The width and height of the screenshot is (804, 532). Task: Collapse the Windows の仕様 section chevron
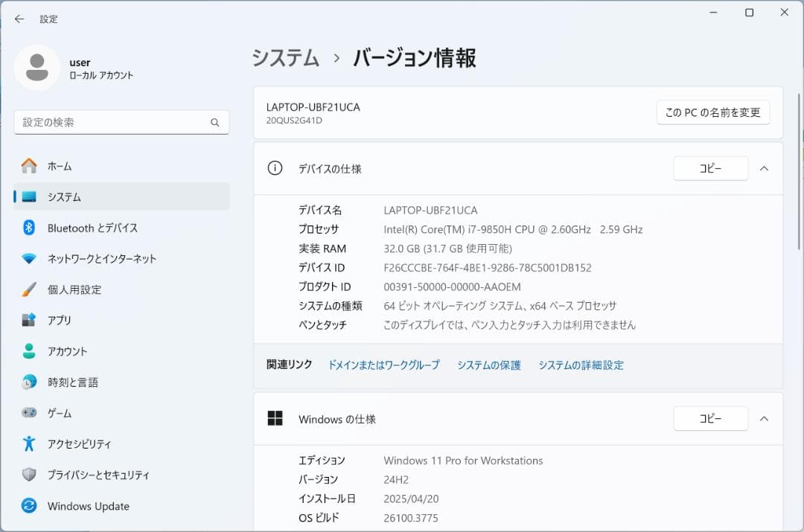coord(764,419)
